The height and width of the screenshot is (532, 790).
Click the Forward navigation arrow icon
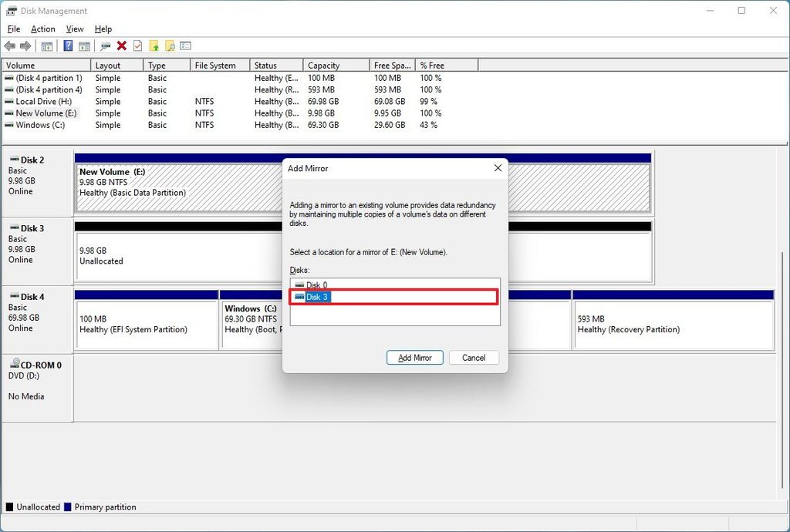tap(25, 45)
